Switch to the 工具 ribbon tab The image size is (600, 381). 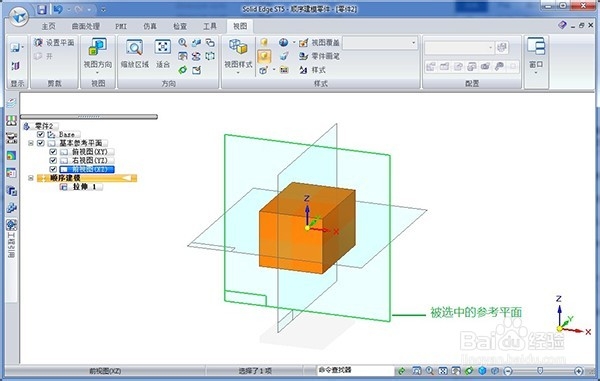[x=210, y=26]
